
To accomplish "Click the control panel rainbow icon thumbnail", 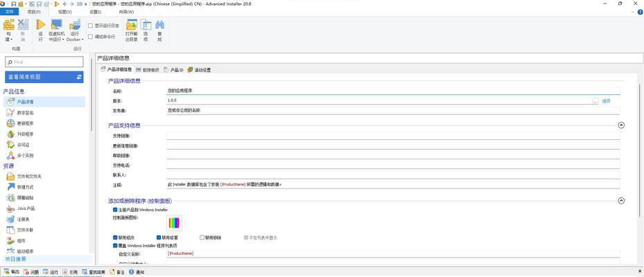I will pos(174,223).
